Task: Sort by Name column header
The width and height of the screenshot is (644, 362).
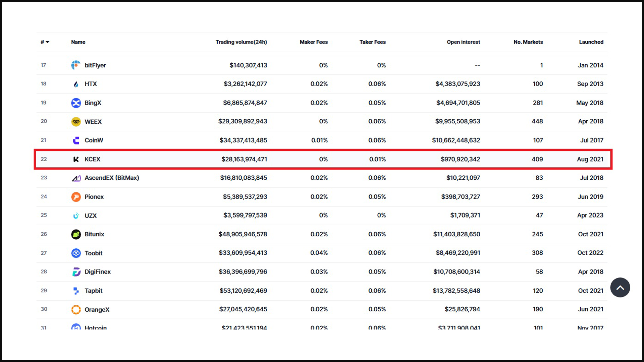Action: [78, 42]
